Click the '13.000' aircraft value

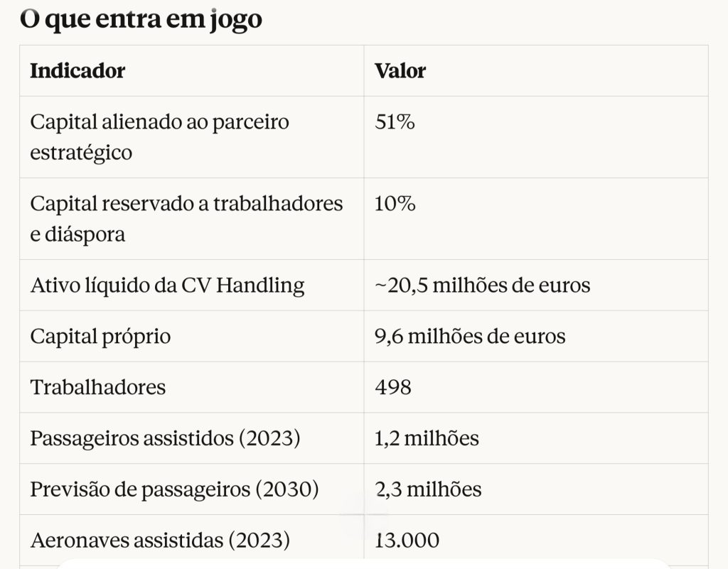[407, 541]
